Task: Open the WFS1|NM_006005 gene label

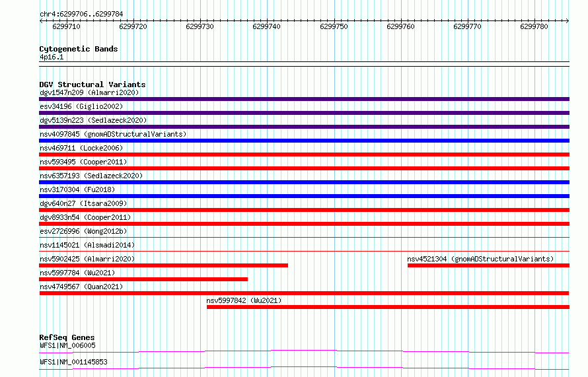Action: pos(67,345)
